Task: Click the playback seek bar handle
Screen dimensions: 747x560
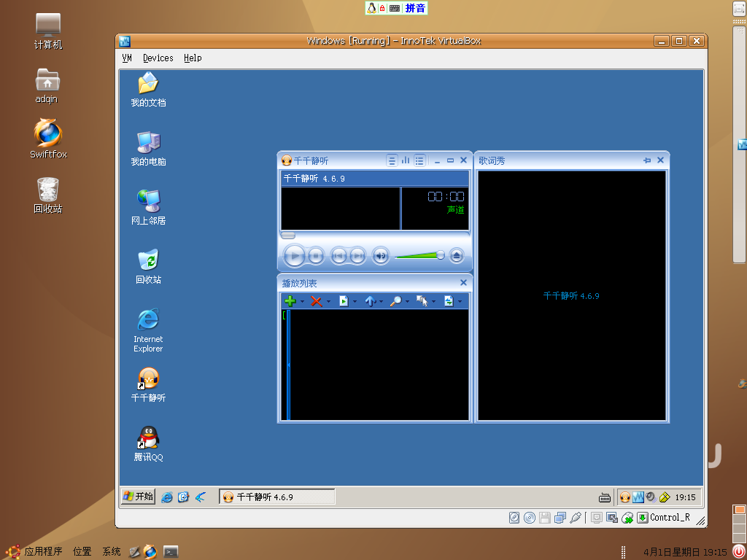Action: [287, 236]
